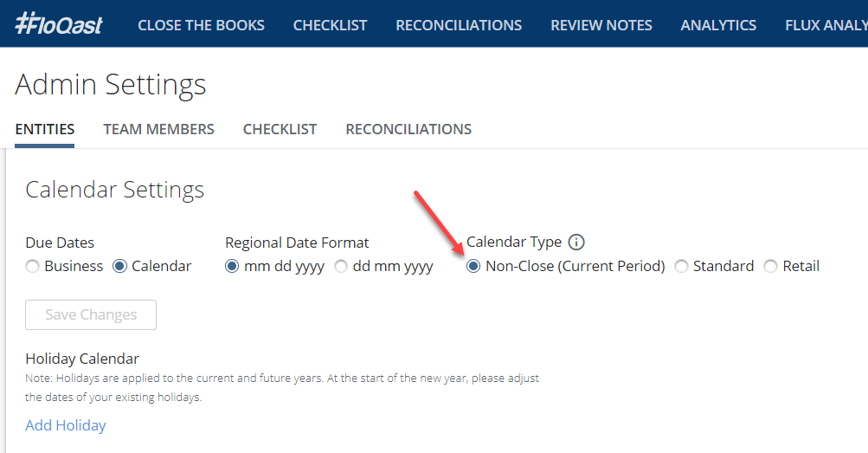This screenshot has height=453, width=868.
Task: Open Checklist in the top navigation bar
Action: (x=330, y=25)
